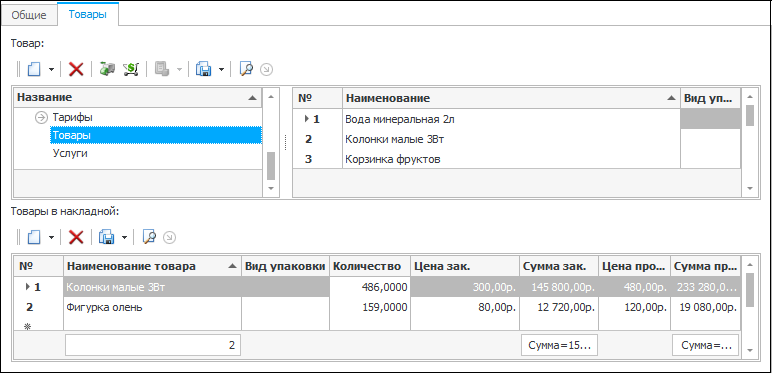This screenshot has width=772, height=373.
Task: Click the new document icon in Товар toolbar
Action: pos(34,69)
